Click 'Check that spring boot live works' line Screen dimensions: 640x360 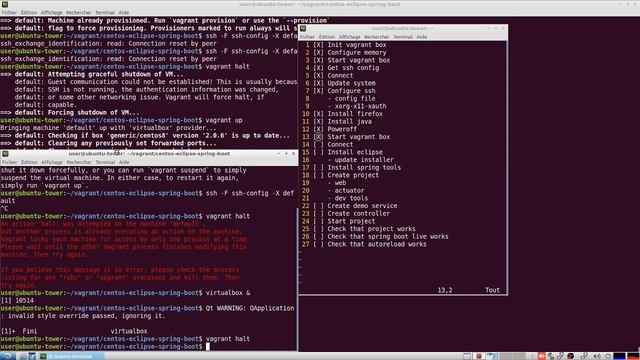click(388, 237)
